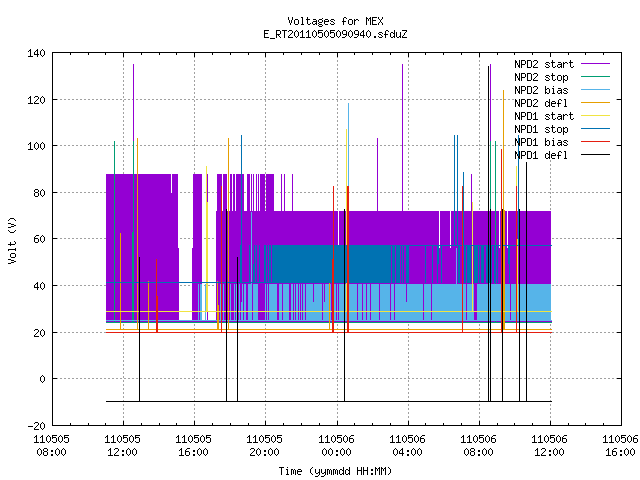This screenshot has height=480, width=640.
Task: Pick the light blue line sample beside NPD2 bias
Action: [x=595, y=89]
